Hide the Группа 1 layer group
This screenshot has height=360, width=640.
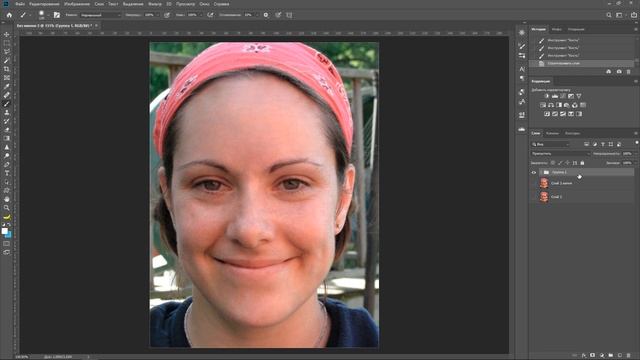pos(534,172)
